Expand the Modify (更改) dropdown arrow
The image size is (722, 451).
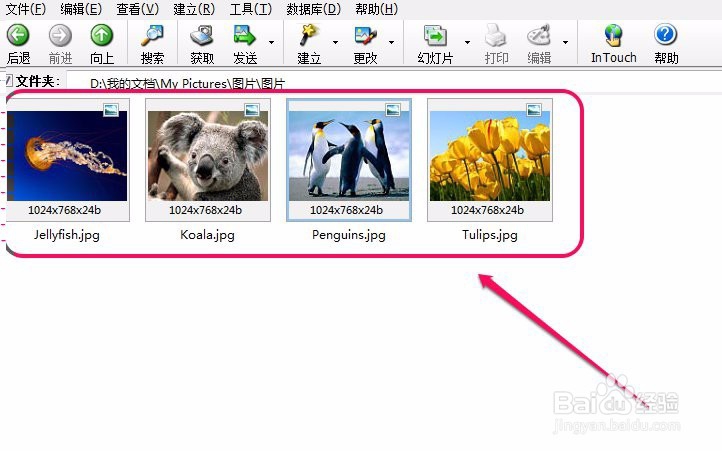click(x=391, y=42)
